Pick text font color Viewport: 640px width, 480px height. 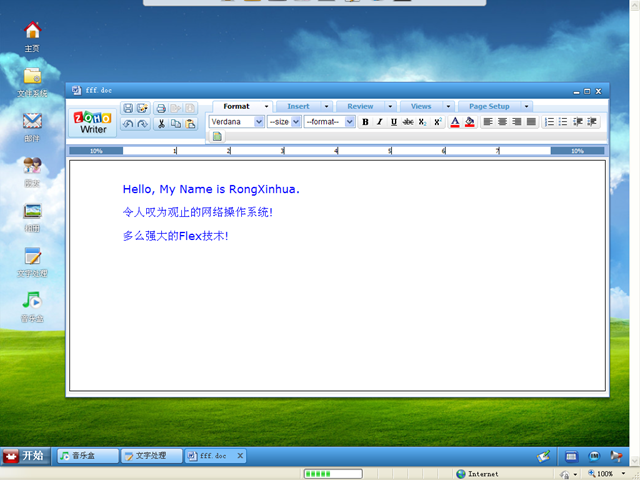(x=455, y=122)
